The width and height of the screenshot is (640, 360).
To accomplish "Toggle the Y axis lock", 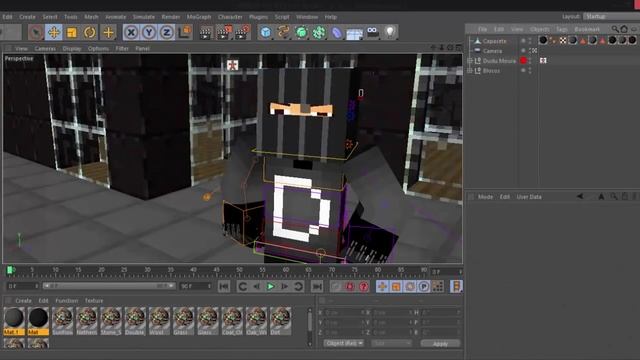I will (149, 32).
